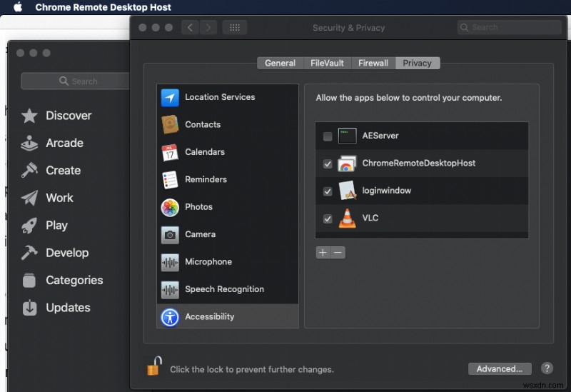Select the 'loginwindow' text label
571x392 pixels.
(x=386, y=191)
